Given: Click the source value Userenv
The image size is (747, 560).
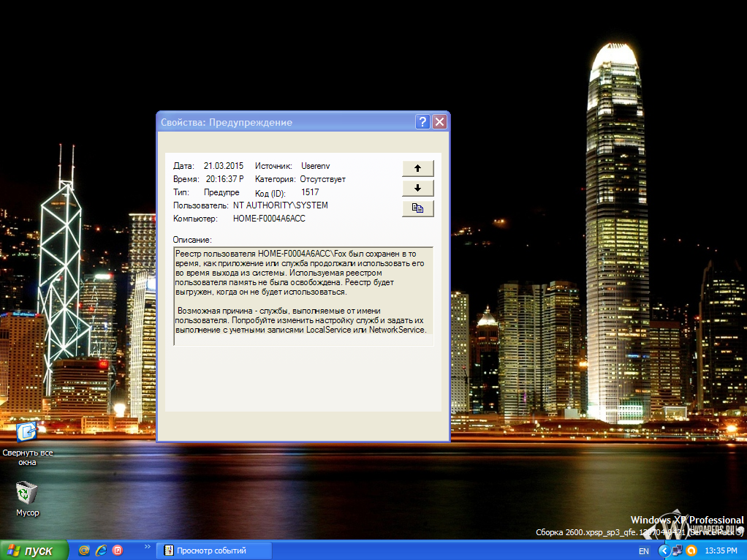Looking at the screenshot, I should pyautogui.click(x=315, y=167).
